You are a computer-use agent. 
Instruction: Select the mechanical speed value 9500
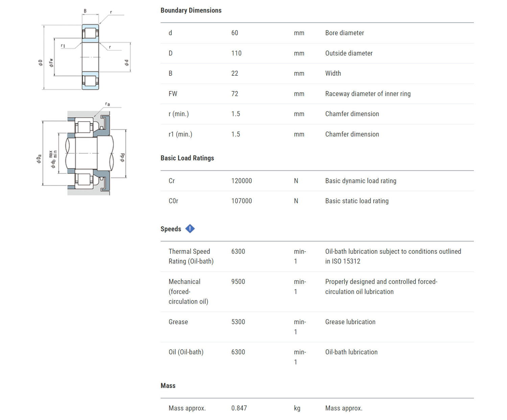[238, 282]
